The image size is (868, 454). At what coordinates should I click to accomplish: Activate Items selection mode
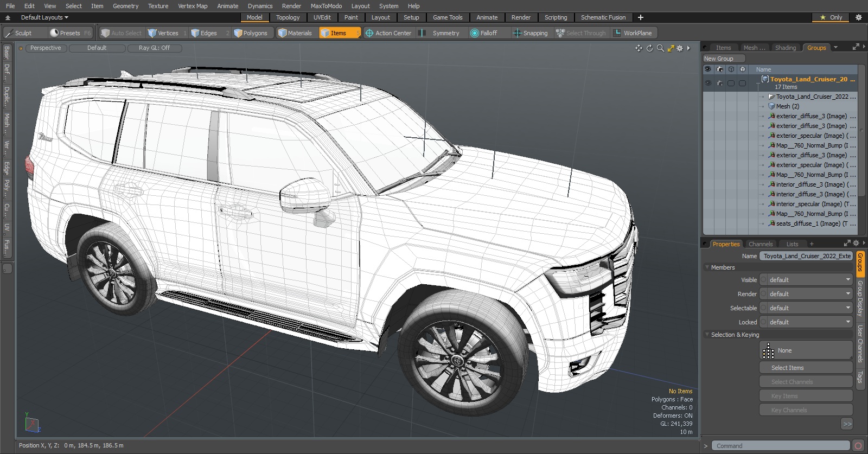[x=340, y=33]
